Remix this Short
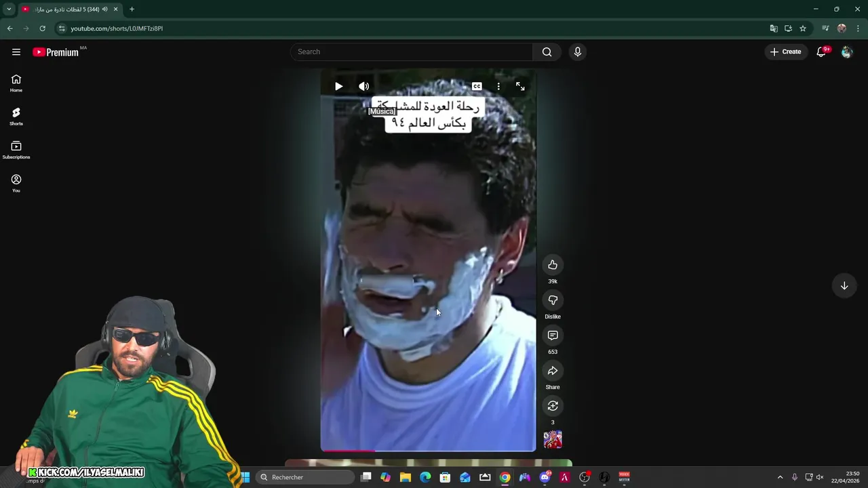The width and height of the screenshot is (868, 488). [x=553, y=406]
